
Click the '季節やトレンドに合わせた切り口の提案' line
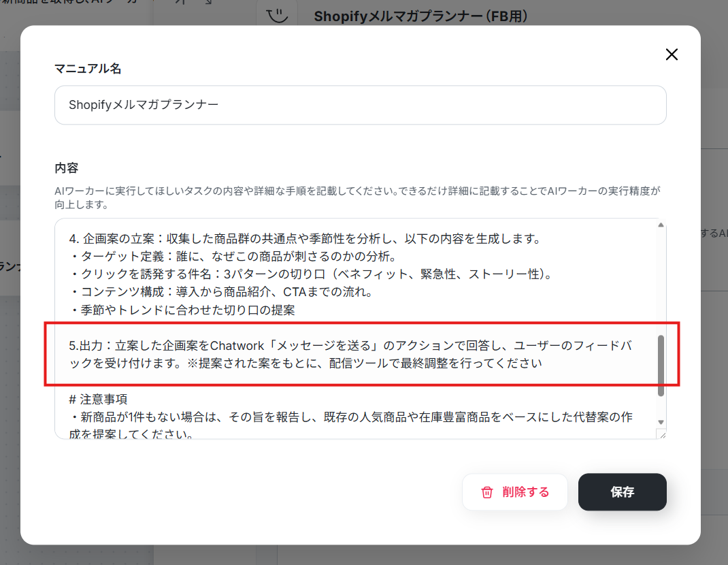coord(182,310)
